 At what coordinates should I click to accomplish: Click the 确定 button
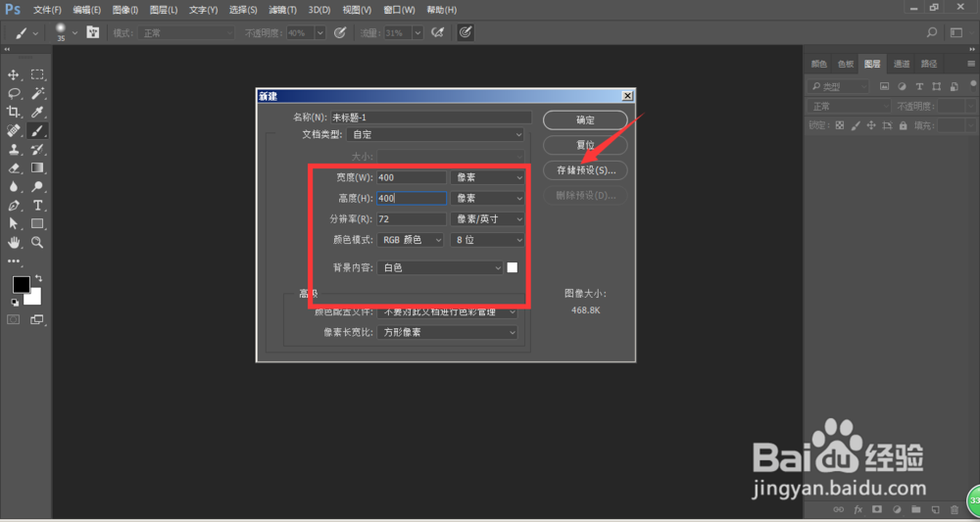point(585,120)
